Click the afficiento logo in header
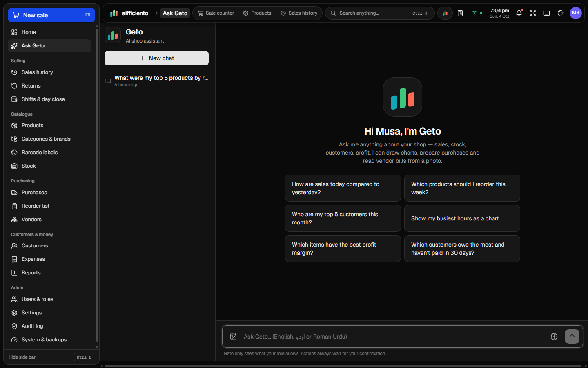 coord(129,13)
